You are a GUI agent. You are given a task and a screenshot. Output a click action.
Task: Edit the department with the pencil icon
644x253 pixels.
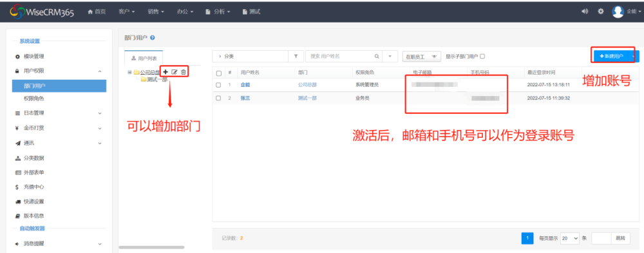point(174,72)
